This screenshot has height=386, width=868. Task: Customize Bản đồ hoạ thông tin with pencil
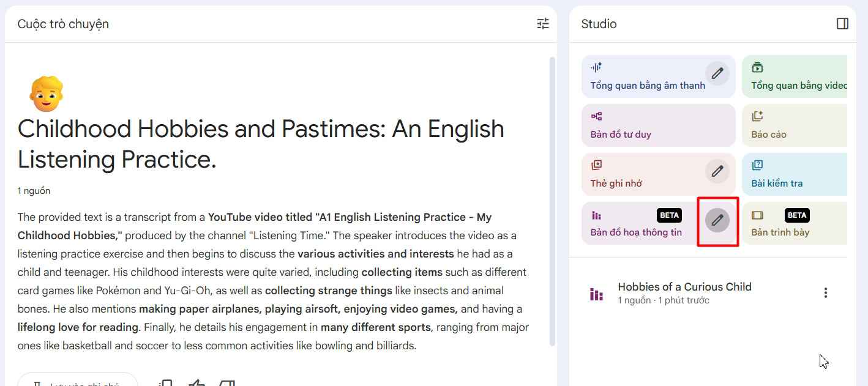tap(717, 220)
